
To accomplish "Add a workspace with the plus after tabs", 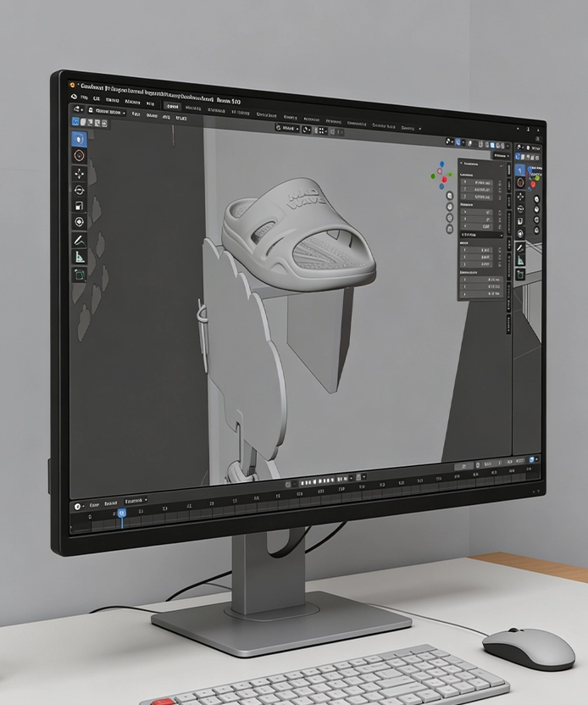I will (420, 129).
